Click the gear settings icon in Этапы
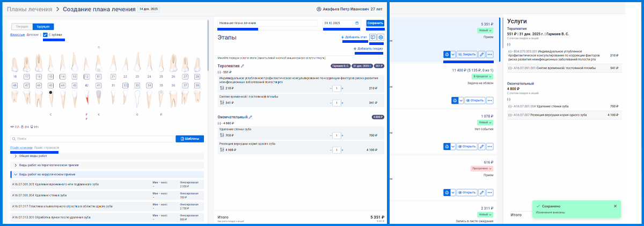Viewport: 644px width, 226px height. click(380, 37)
